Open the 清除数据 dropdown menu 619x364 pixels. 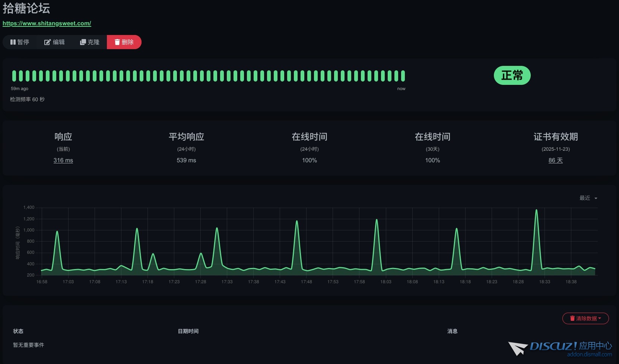585,318
